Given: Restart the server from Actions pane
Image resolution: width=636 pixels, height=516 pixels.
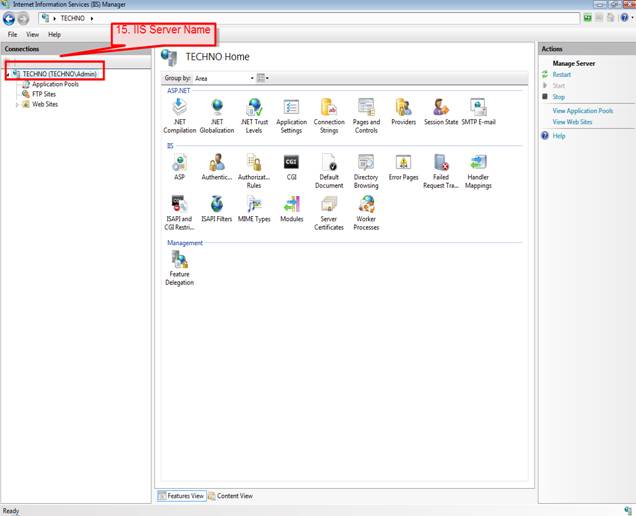Looking at the screenshot, I should [x=561, y=75].
